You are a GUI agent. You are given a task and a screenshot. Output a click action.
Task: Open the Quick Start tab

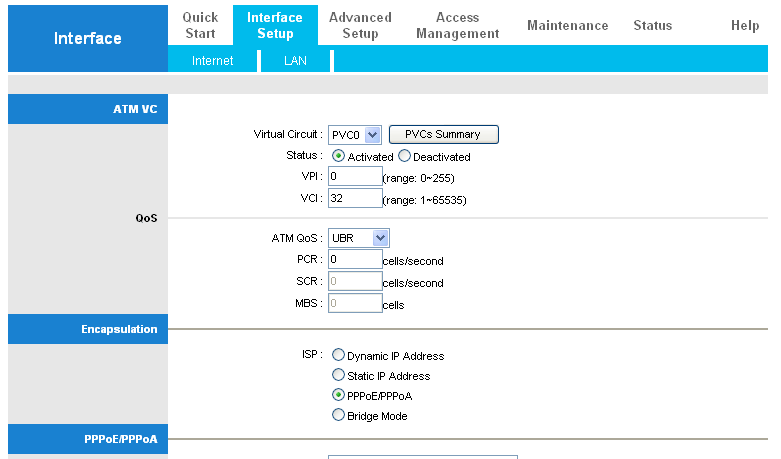[200, 25]
